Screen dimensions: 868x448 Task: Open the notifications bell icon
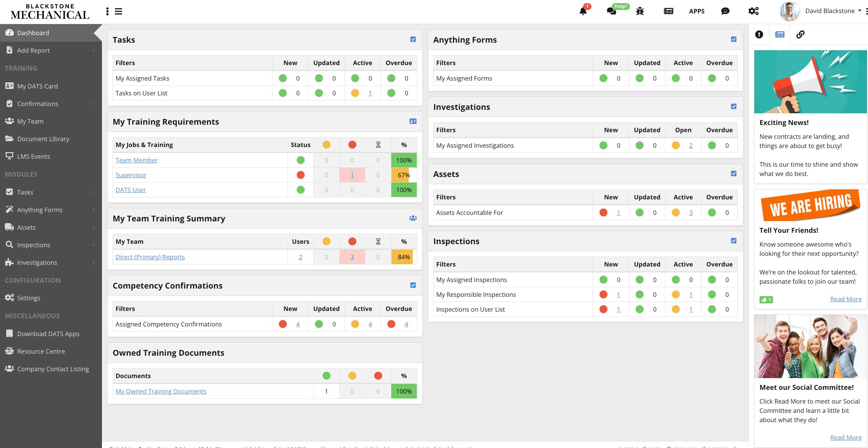(x=583, y=11)
